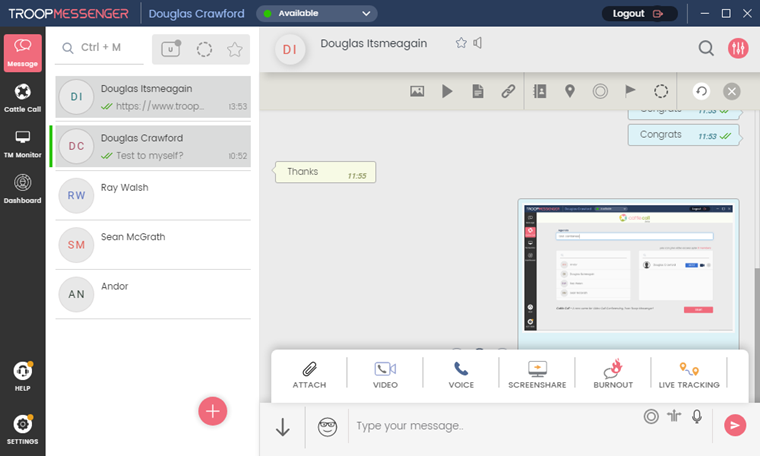Open the Dashboard from sidebar
Viewport: 760px width, 456px height.
pyautogui.click(x=22, y=189)
